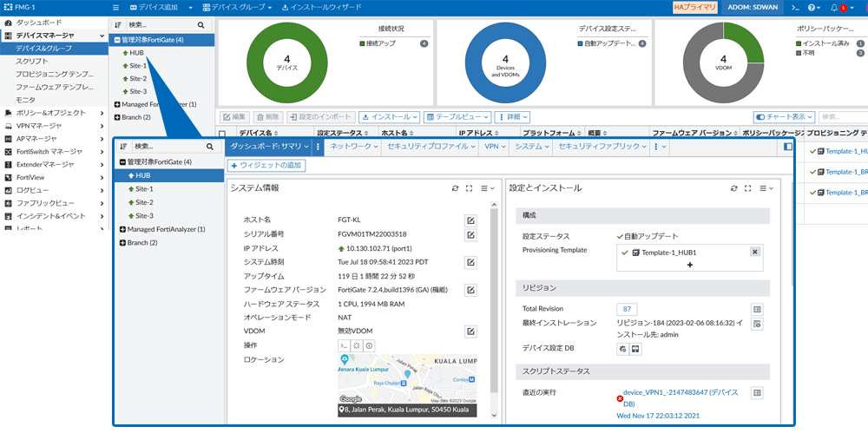Open the script history icon beside 直近の実行
Image resolution: width=868 pixels, height=440 pixels.
[757, 392]
